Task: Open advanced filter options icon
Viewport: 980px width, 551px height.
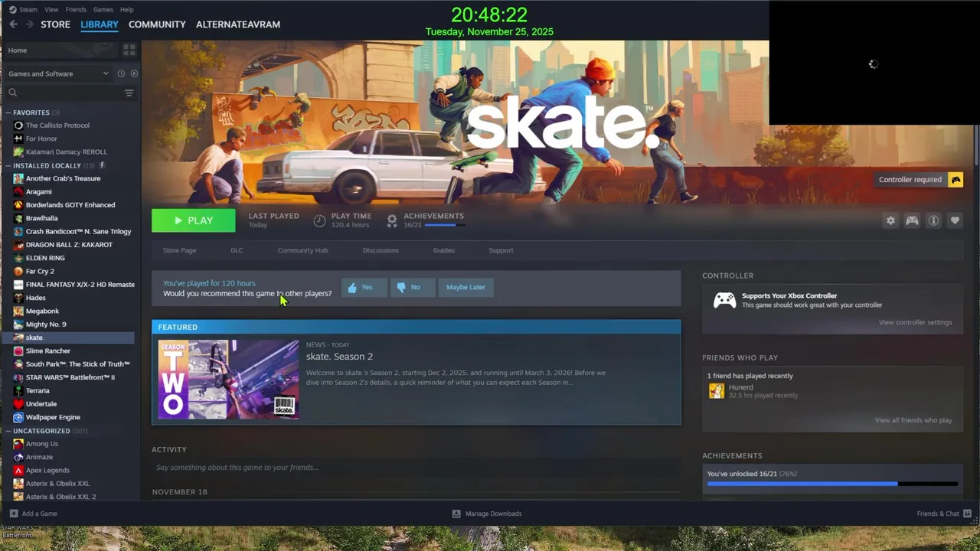Action: point(129,93)
